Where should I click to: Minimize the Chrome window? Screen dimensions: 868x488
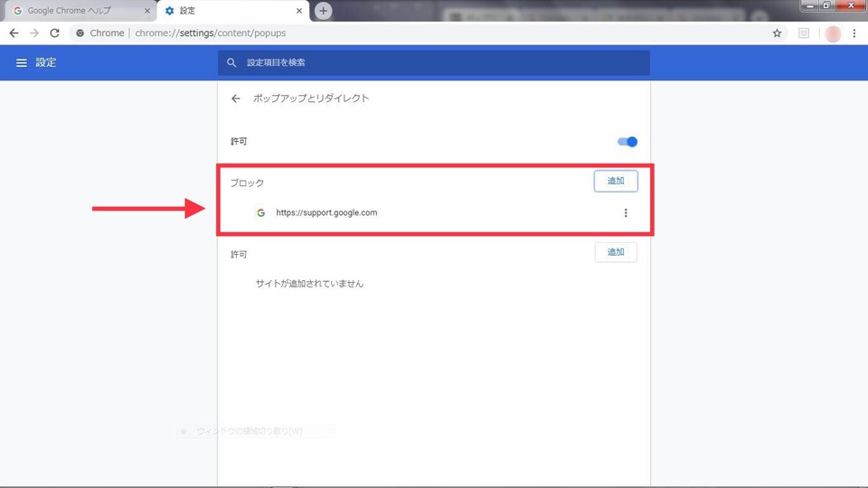[809, 5]
